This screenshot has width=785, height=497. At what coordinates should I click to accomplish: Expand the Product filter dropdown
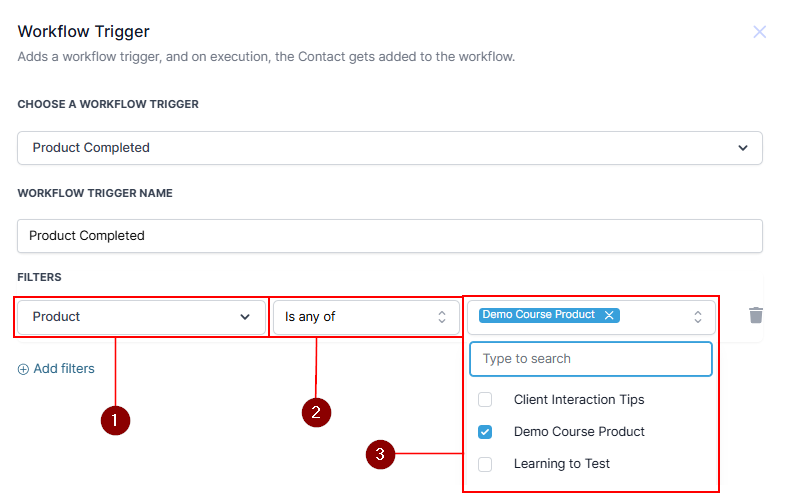click(140, 317)
